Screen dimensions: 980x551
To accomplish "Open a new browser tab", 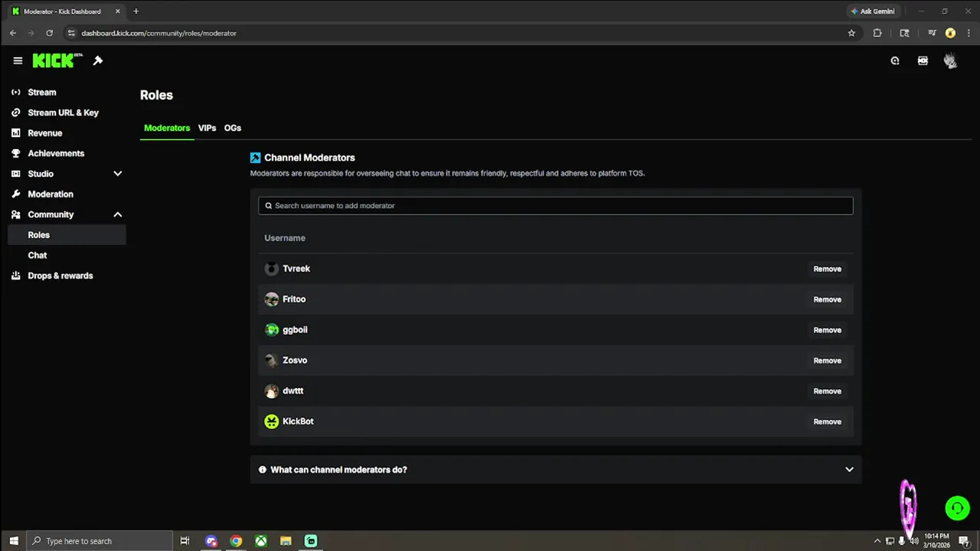I will [136, 11].
